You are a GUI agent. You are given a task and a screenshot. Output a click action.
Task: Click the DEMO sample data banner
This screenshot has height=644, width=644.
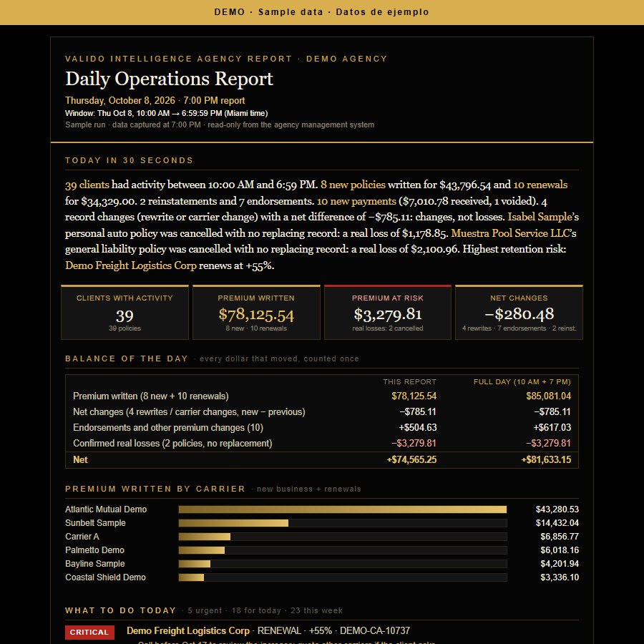322,12
